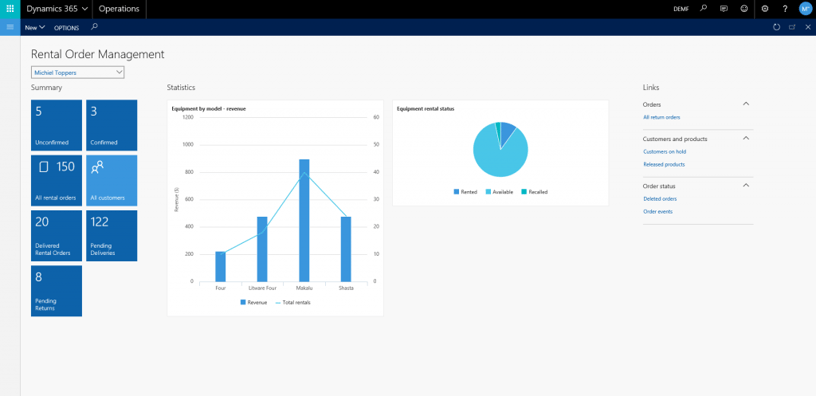Open the app launcher waffle icon
The image size is (816, 396).
click(x=10, y=9)
